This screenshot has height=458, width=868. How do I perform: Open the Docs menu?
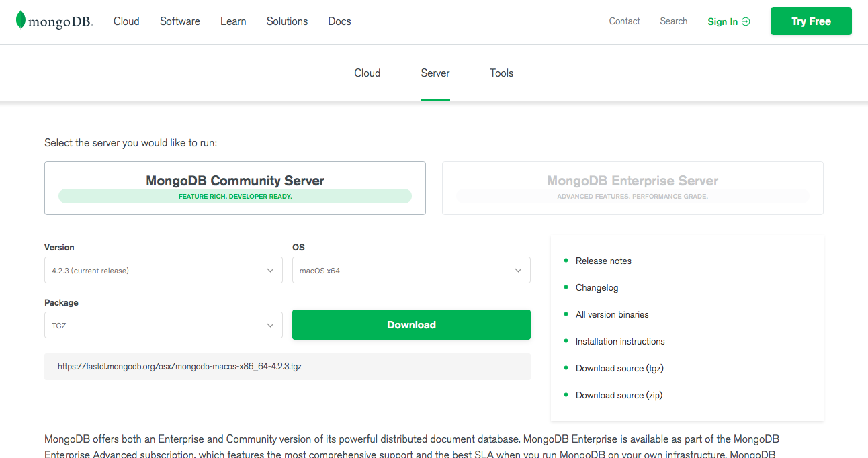pos(339,21)
